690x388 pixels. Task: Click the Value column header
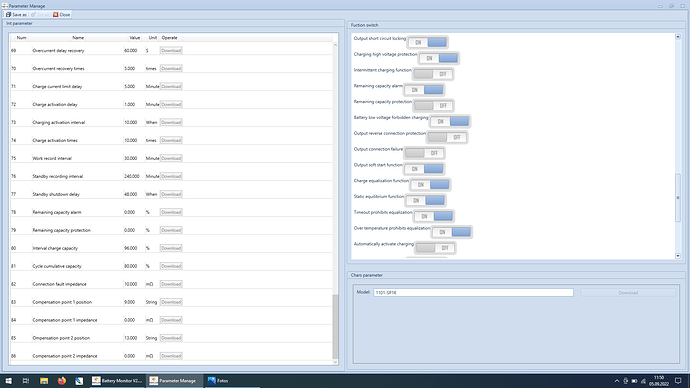click(135, 38)
